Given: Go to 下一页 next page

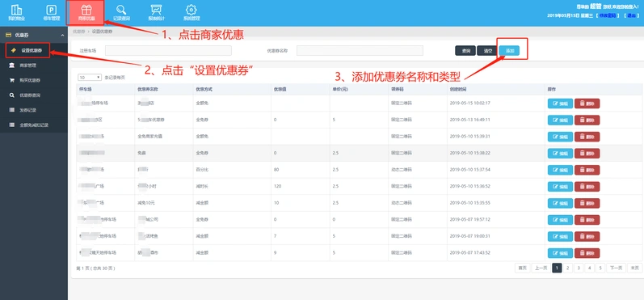Looking at the screenshot, I should [x=617, y=268].
